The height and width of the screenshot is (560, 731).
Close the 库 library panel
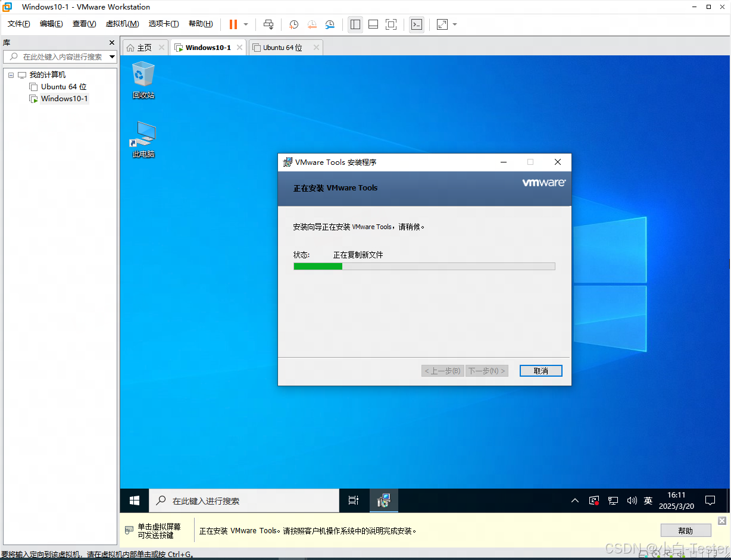coord(111,43)
